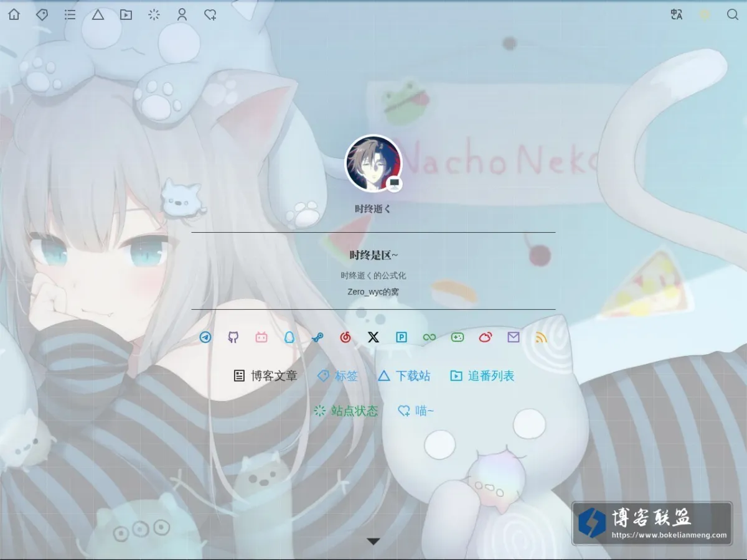Click the profile avatar image
The width and height of the screenshot is (747, 560).
coord(374,164)
